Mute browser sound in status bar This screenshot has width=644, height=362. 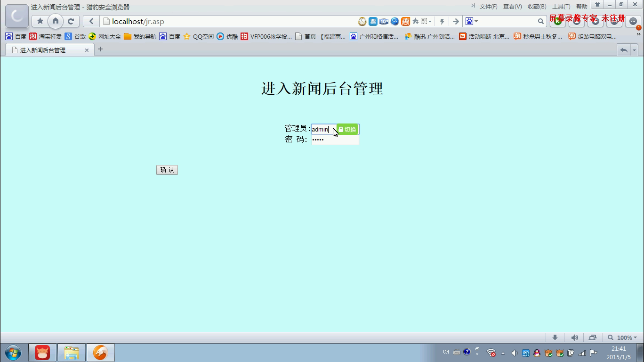[x=574, y=337]
